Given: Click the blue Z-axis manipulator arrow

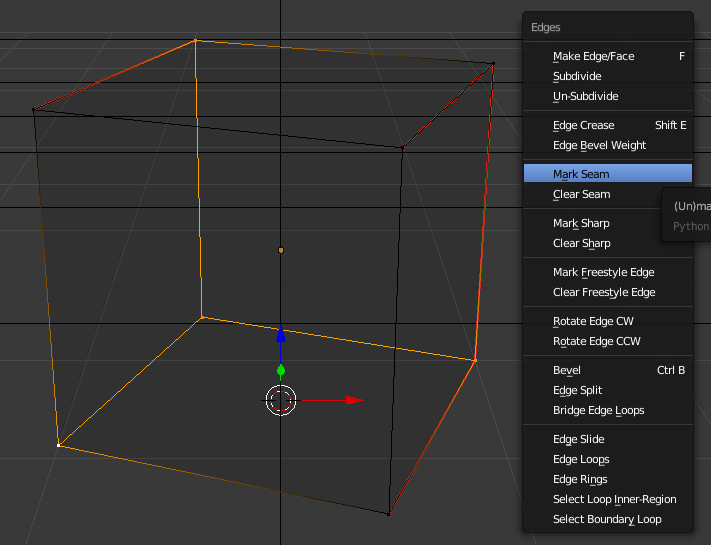Looking at the screenshot, I should pos(281,333).
